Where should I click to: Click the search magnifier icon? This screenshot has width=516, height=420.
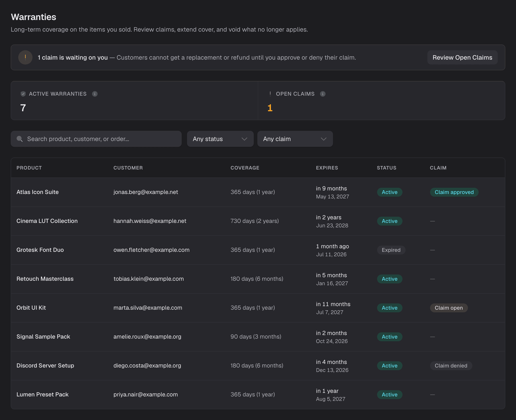[x=20, y=139]
